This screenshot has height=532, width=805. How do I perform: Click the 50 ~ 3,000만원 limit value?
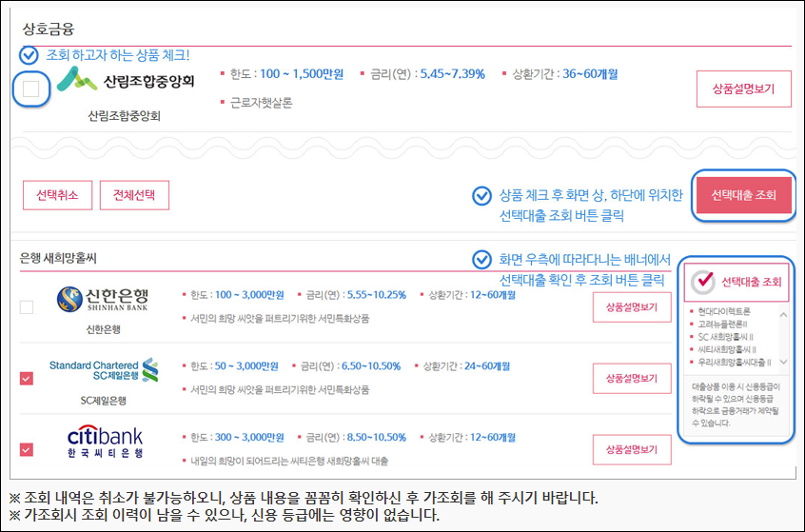(x=246, y=366)
